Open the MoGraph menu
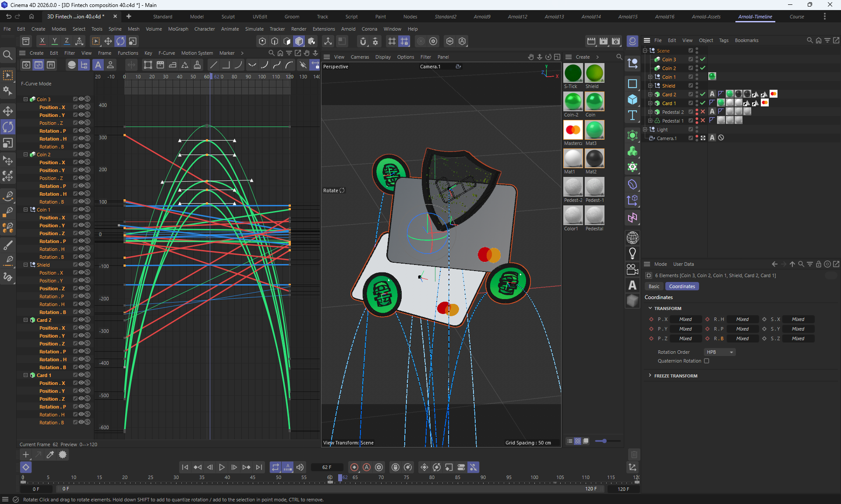The width and height of the screenshot is (841, 504). click(x=178, y=29)
